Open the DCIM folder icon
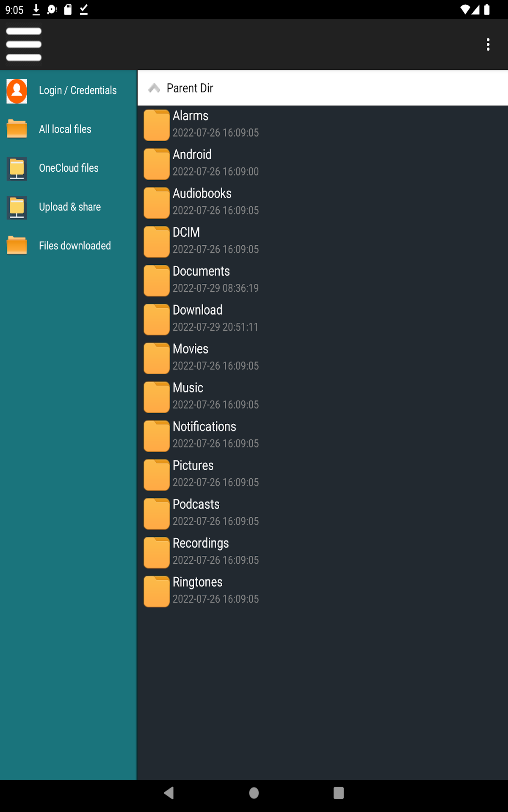 (x=156, y=241)
